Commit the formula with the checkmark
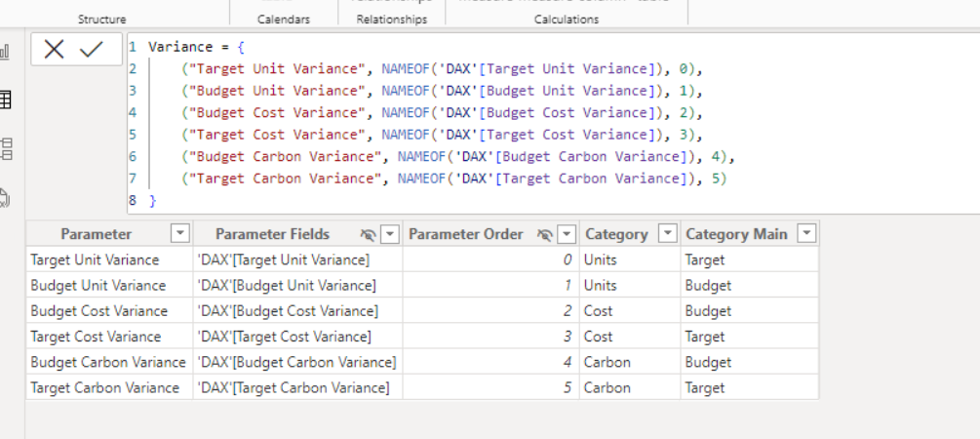This screenshot has width=980, height=439. 92,50
